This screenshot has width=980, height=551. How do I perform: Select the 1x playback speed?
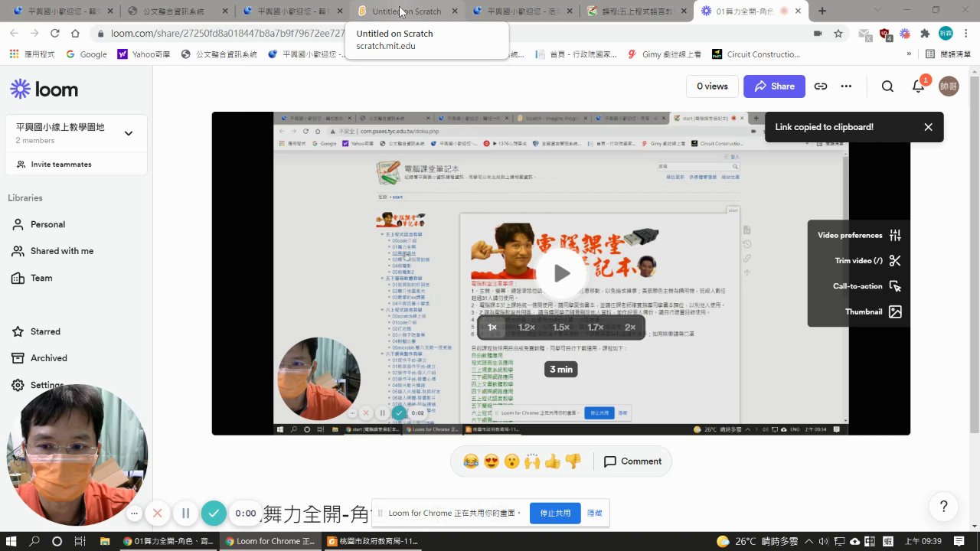point(492,328)
